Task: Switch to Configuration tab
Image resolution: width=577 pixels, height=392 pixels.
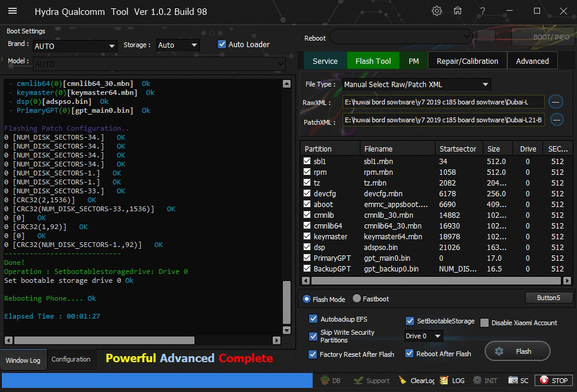Action: (x=70, y=359)
